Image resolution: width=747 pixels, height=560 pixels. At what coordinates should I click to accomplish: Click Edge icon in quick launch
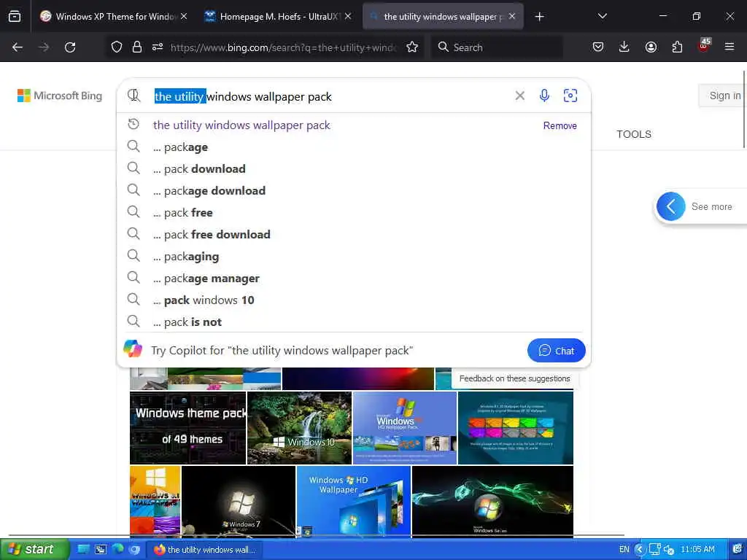coord(117,550)
